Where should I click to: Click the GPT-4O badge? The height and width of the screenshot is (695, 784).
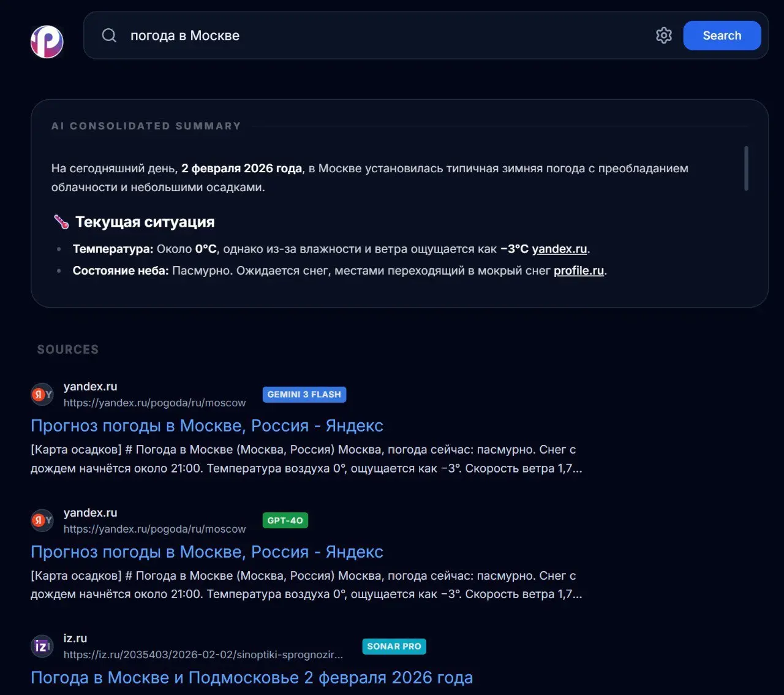click(285, 520)
